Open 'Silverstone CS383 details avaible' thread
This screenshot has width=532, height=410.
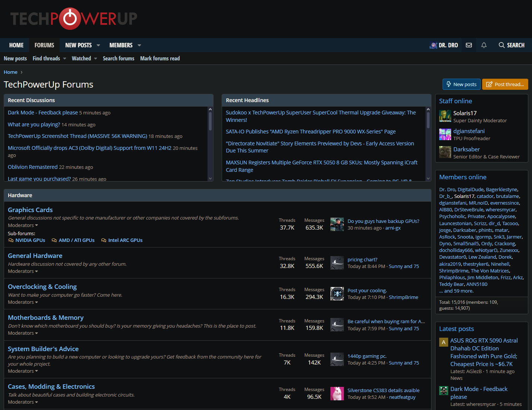tap(383, 390)
